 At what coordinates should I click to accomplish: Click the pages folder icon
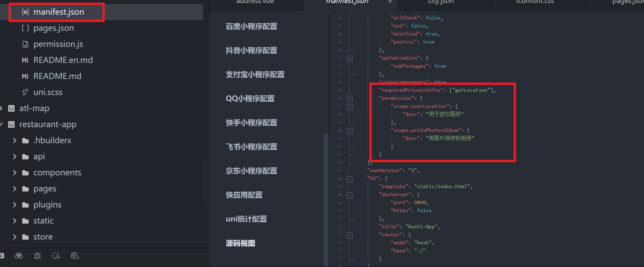(x=25, y=189)
